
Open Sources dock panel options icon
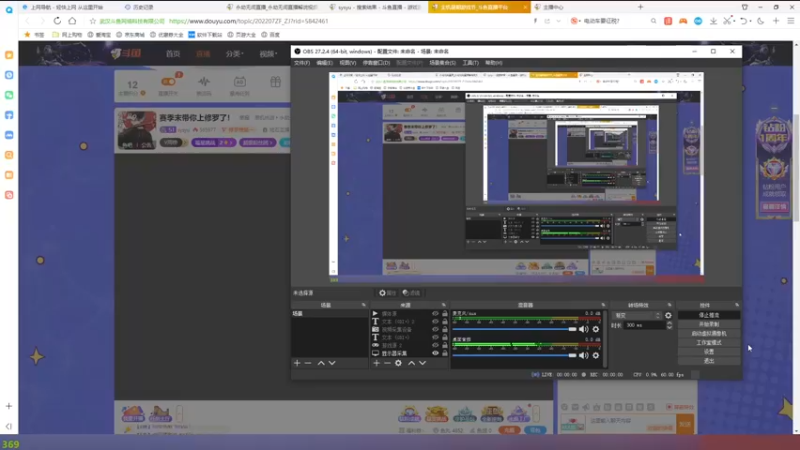point(443,305)
